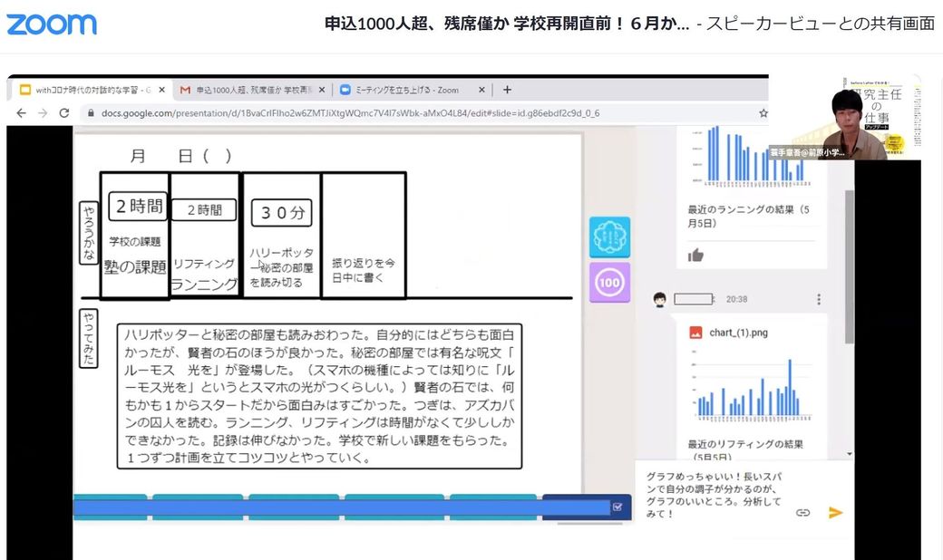Click the thumbs up icon

coord(695,255)
